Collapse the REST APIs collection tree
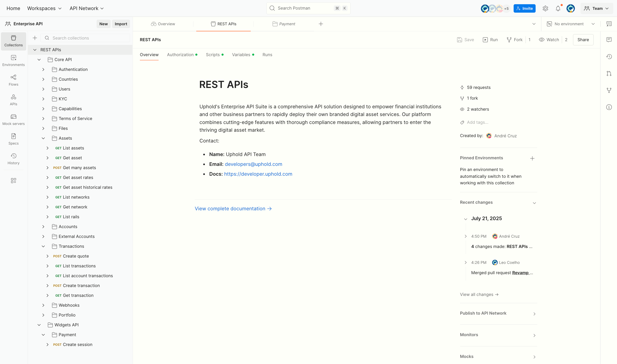Viewport: 617px width, 364px height. click(x=35, y=50)
